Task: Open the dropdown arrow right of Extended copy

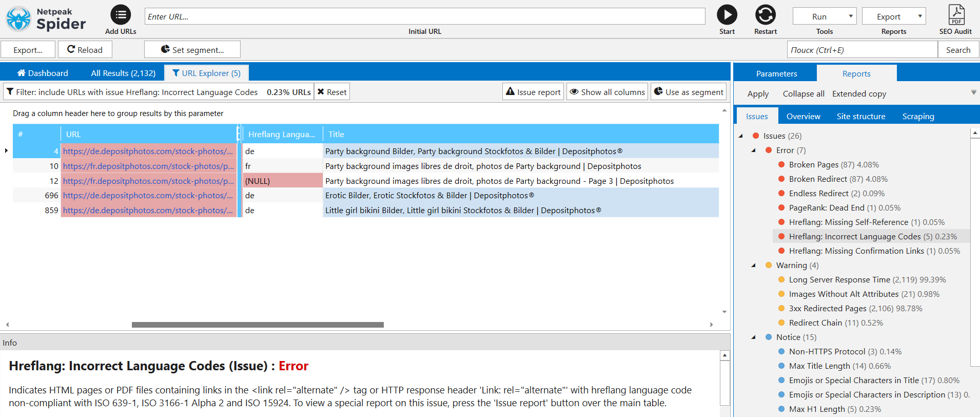Action: 973,93
